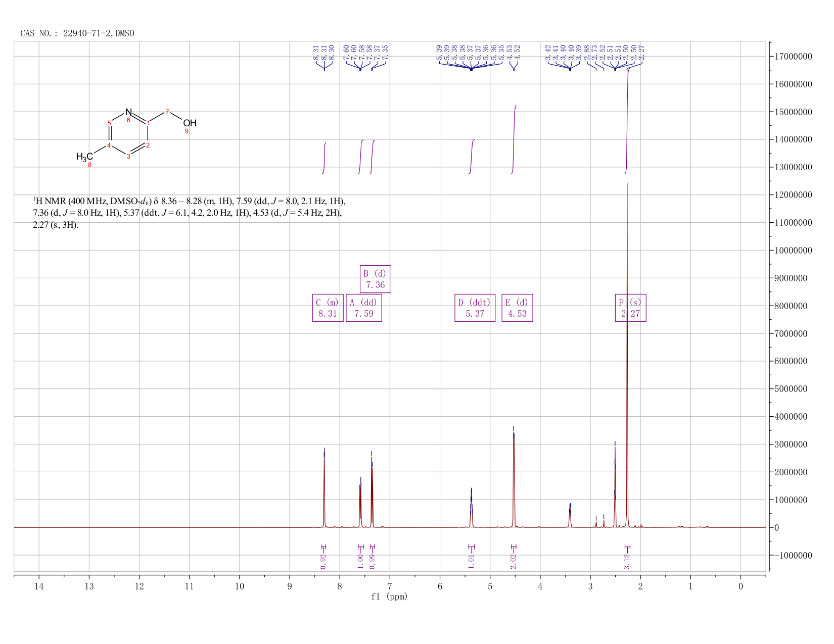Click the H3C methyl group in structure
834x644 pixels.
click(84, 157)
